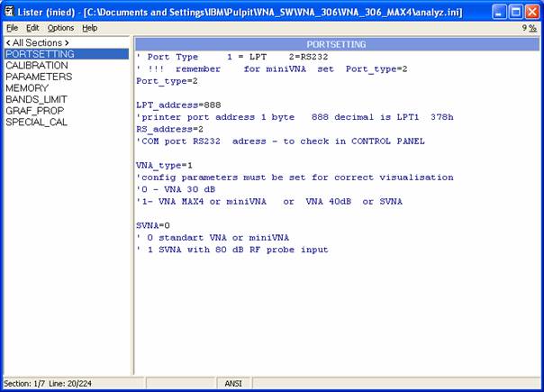The width and height of the screenshot is (544, 392).
Task: Click the ANSI encoding status panel
Action: click(x=234, y=384)
